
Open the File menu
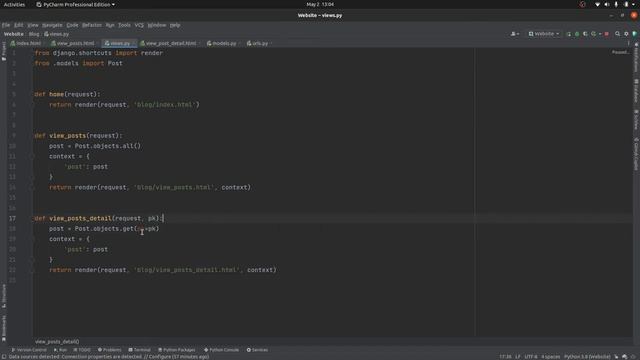point(6,25)
